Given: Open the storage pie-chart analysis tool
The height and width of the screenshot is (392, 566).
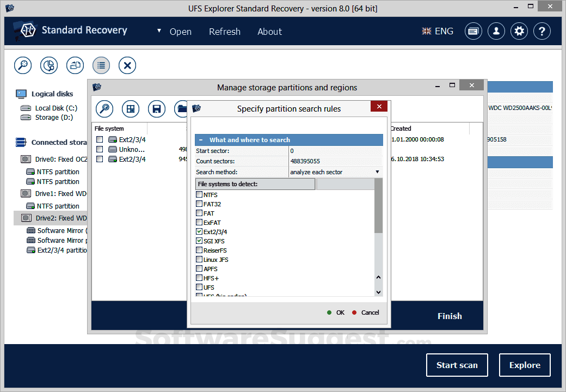Looking at the screenshot, I should (x=48, y=65).
